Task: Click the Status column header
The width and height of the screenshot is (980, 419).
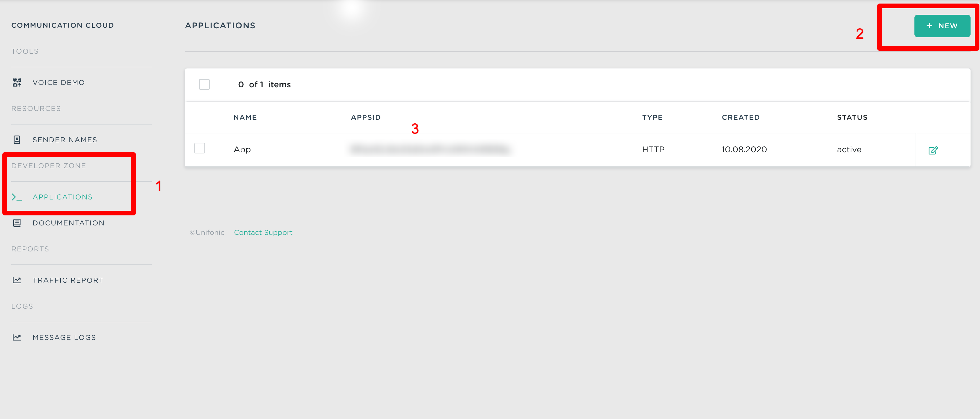Action: click(852, 117)
